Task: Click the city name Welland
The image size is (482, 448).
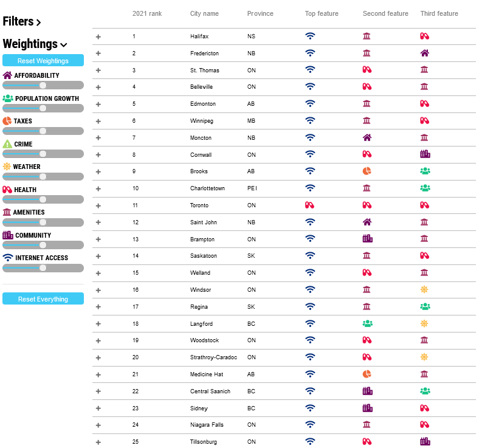Action: click(x=200, y=273)
